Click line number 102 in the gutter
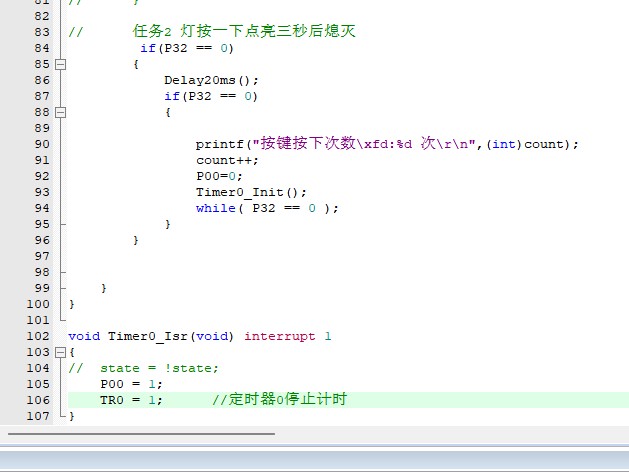The height and width of the screenshot is (472, 629). click(37, 336)
